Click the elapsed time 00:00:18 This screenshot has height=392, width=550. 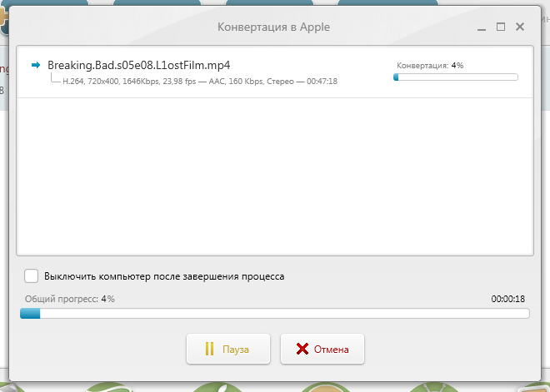pyautogui.click(x=507, y=299)
